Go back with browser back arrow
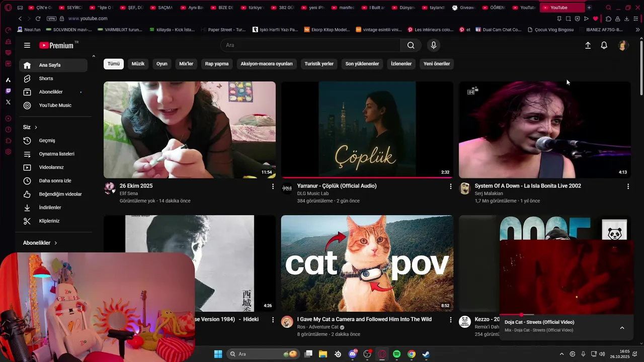This screenshot has width=644, height=362. 20,19
